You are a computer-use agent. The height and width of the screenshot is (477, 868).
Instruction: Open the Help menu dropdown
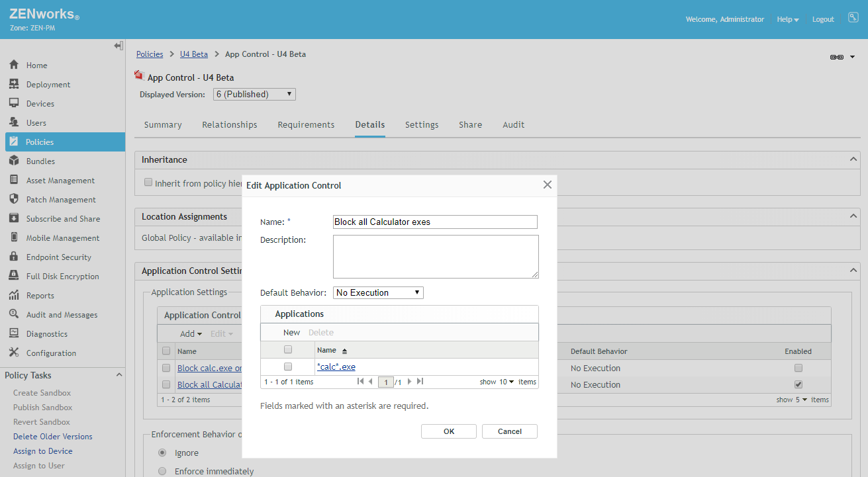[787, 19]
